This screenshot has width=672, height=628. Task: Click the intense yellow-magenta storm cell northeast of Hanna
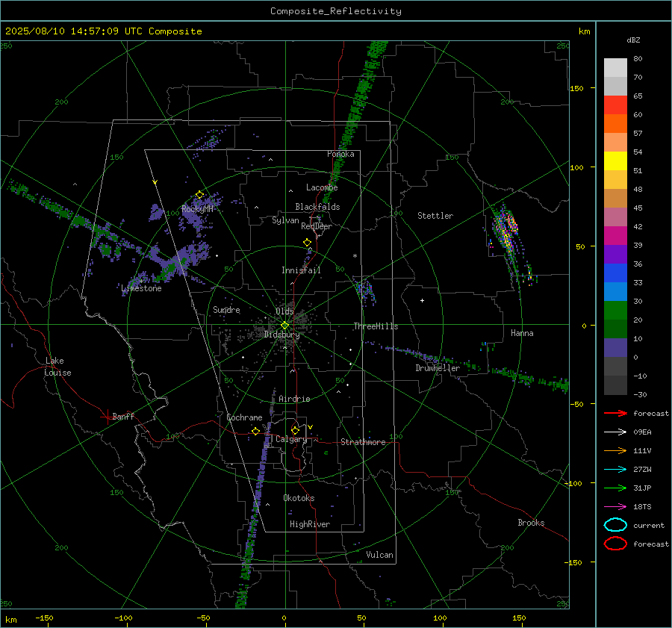pyautogui.click(x=506, y=231)
